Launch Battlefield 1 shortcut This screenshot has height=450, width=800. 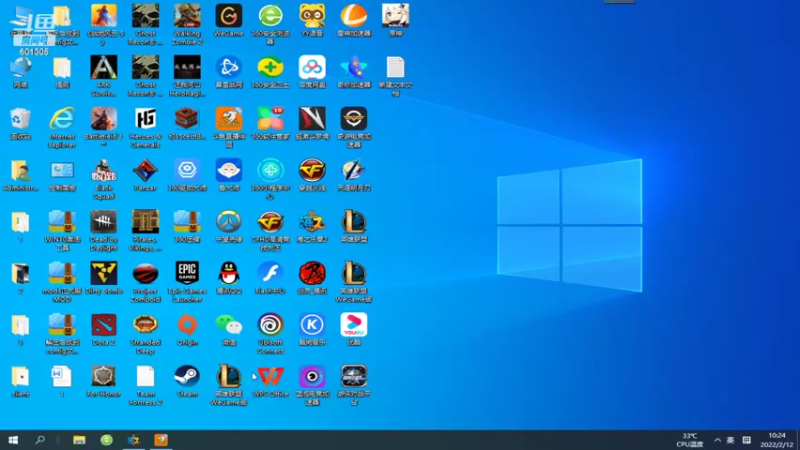(104, 127)
